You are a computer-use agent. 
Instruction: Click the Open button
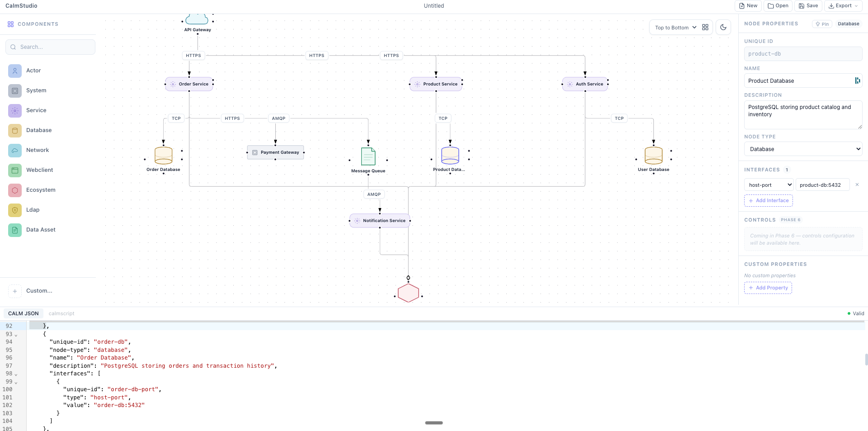(x=778, y=6)
